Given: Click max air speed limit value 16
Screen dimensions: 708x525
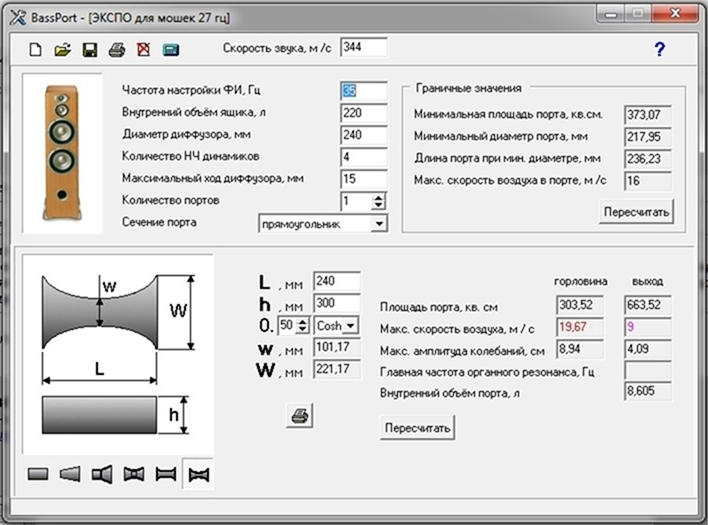Looking at the screenshot, I should (648, 181).
